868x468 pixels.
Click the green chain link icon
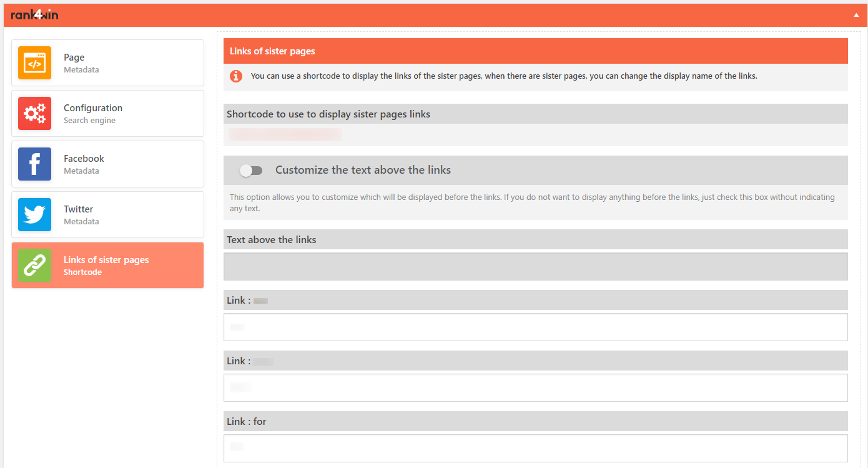click(34, 266)
